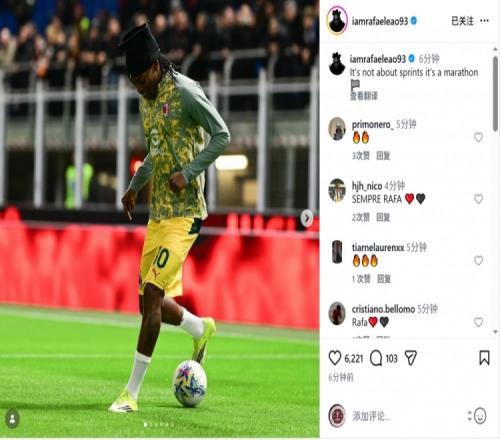Viewport: 500px width, 440px height.
Task: Toggle the 已关注 following button
Action: pos(462,21)
